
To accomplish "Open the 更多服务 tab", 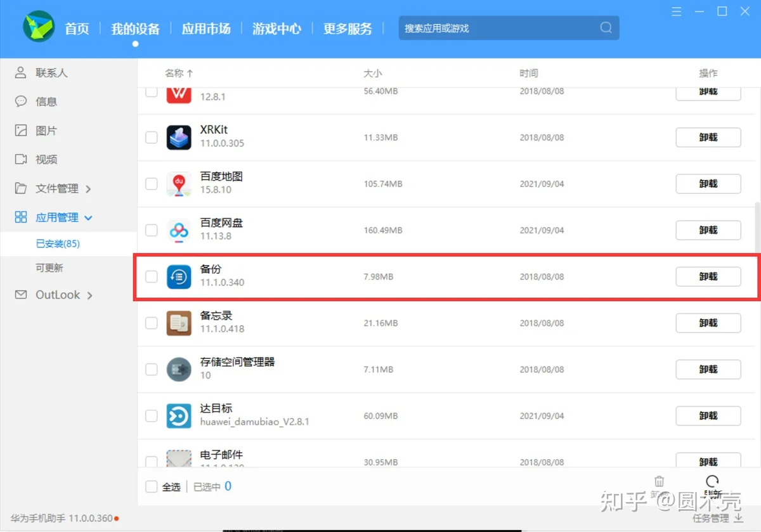I will tap(348, 29).
